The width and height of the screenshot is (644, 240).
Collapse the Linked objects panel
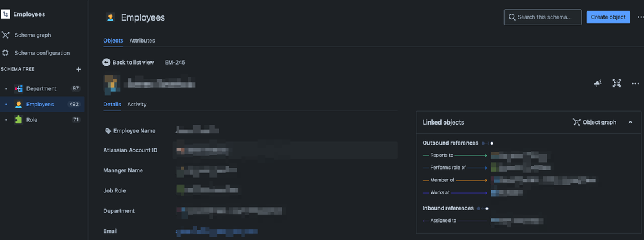point(630,122)
